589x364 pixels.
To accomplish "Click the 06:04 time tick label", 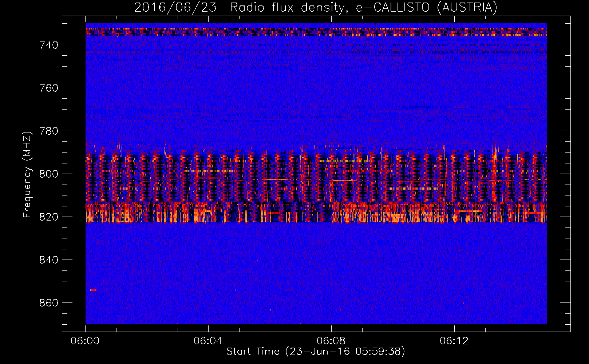I will 208,341.
